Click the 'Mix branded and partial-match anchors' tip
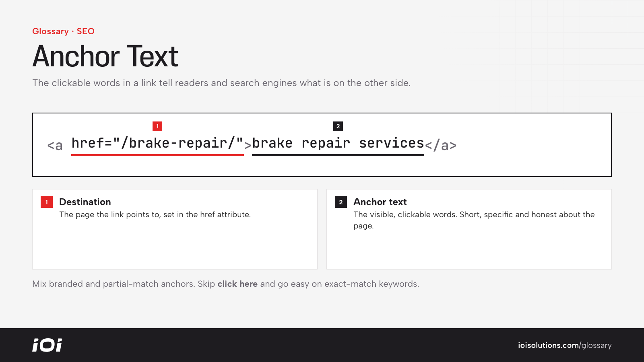Viewport: 644px width, 362px height. pos(225,284)
